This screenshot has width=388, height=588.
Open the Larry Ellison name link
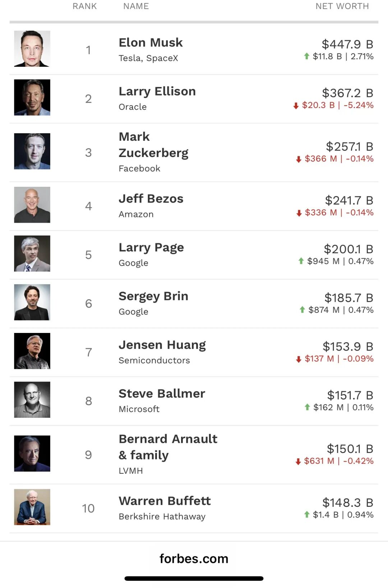click(x=157, y=91)
